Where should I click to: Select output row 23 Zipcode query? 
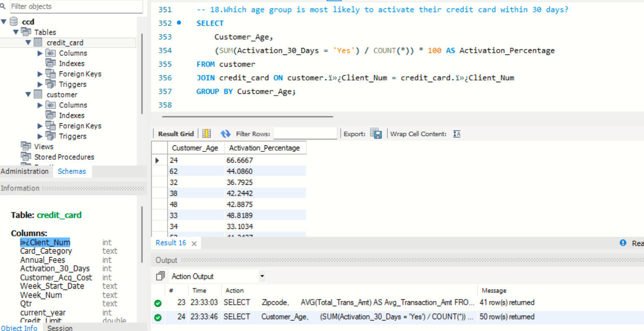click(x=398, y=302)
